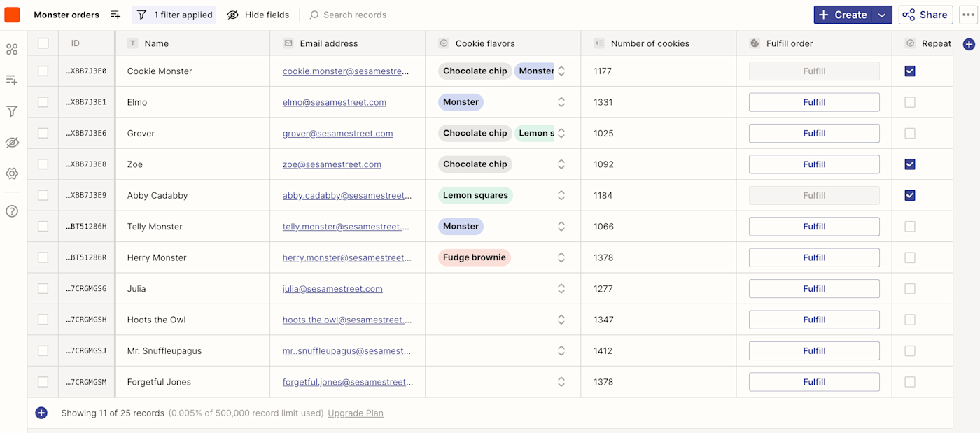The image size is (980, 433).
Task: Open the three-dot more options menu
Action: click(968, 15)
